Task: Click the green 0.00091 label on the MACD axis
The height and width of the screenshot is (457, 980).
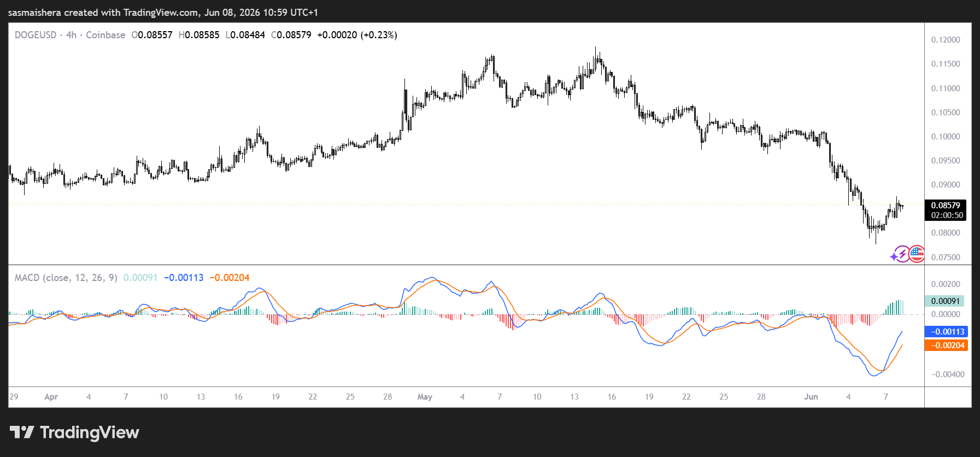Action: (944, 301)
